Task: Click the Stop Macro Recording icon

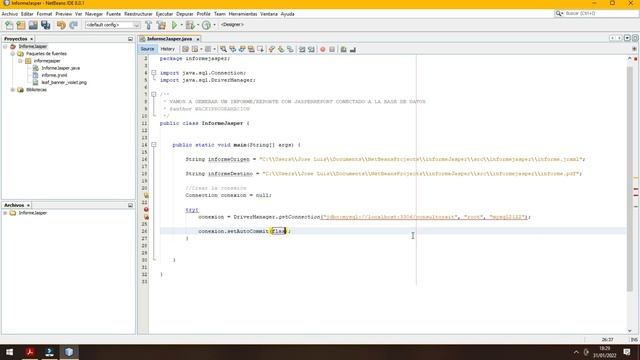Action: pyautogui.click(x=332, y=49)
